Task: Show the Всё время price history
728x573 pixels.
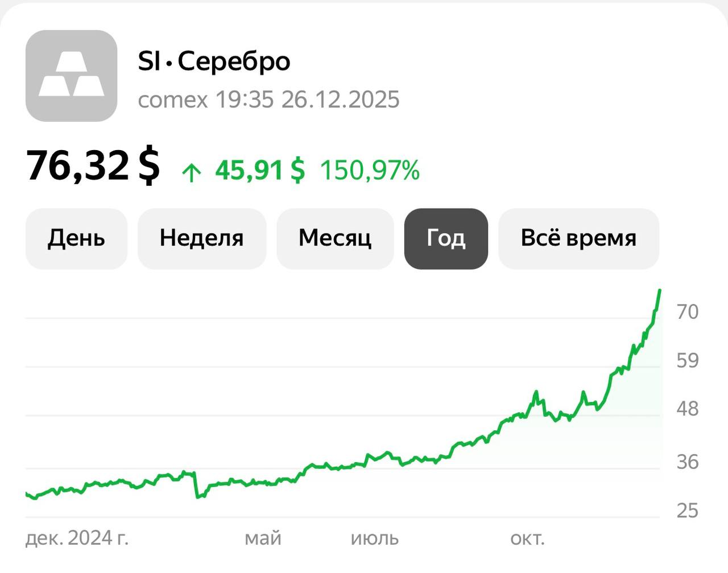Action: [579, 239]
